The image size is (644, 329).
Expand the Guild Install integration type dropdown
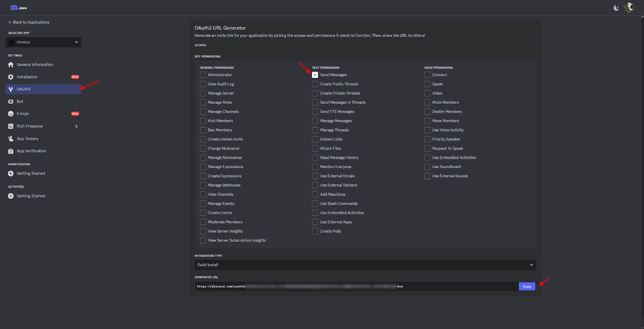click(365, 265)
